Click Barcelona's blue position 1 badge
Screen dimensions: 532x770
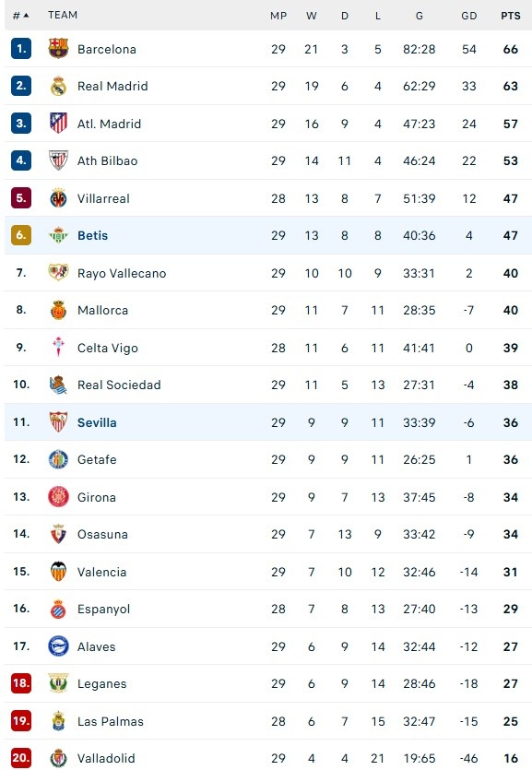(21, 48)
